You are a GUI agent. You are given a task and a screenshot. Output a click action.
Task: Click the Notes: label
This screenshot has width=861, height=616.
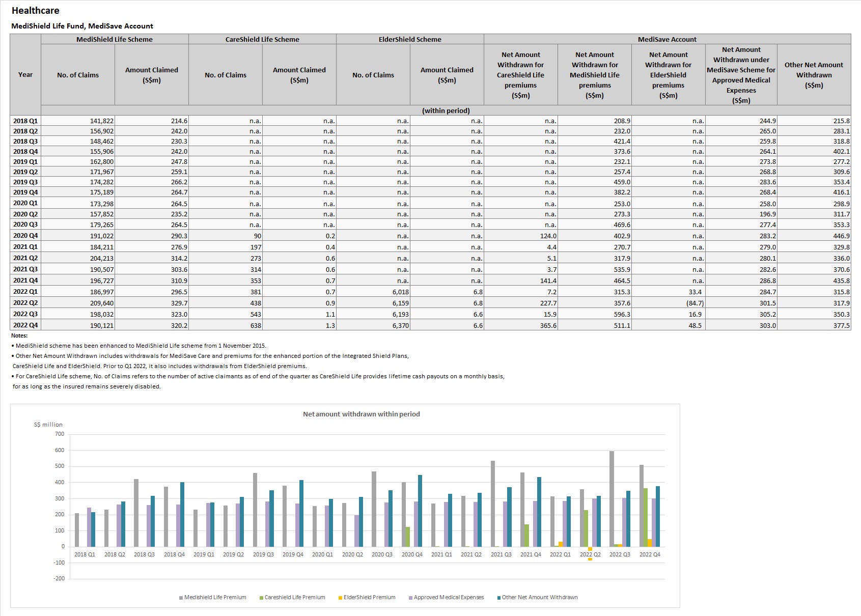pyautogui.click(x=19, y=335)
